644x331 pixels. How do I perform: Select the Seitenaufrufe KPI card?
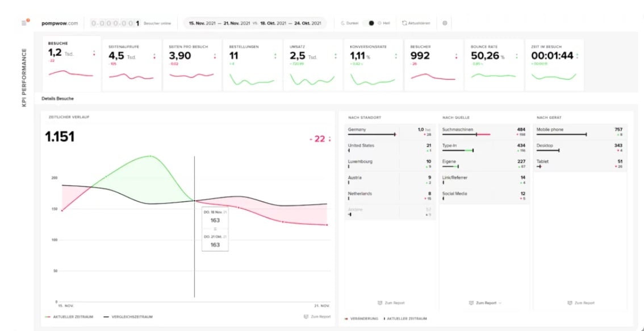(x=132, y=65)
